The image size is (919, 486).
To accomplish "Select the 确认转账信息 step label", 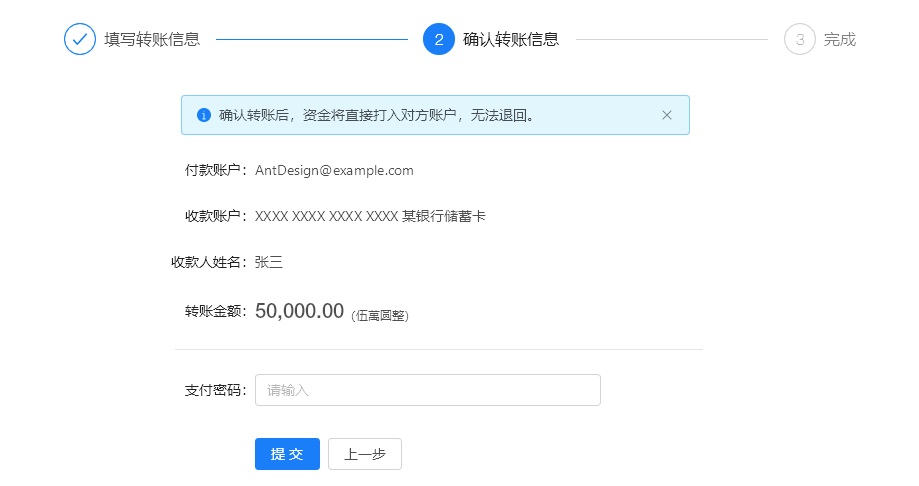I will tap(511, 39).
